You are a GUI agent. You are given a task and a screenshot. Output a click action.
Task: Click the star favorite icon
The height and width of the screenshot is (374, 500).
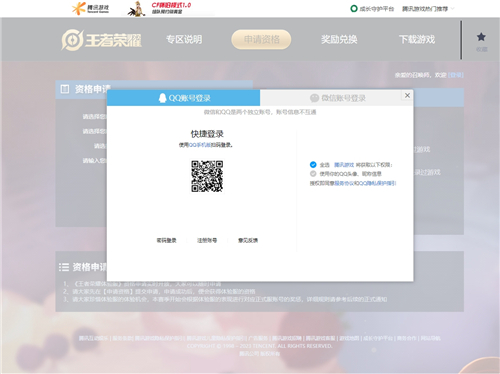pyautogui.click(x=481, y=37)
